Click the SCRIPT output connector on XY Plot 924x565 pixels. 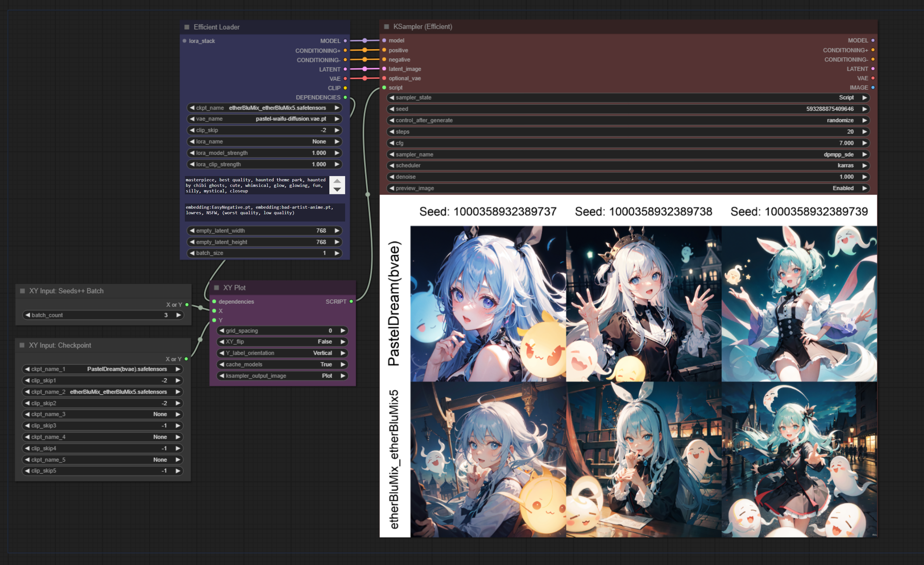tap(351, 302)
